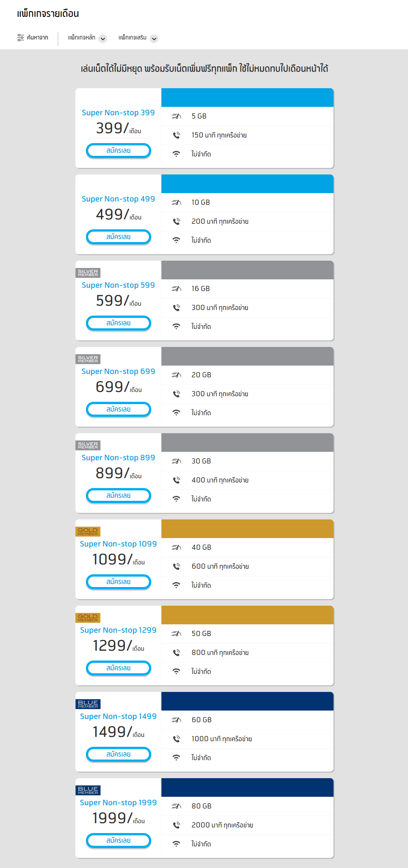Click the 1499/เดือน price text

click(119, 732)
